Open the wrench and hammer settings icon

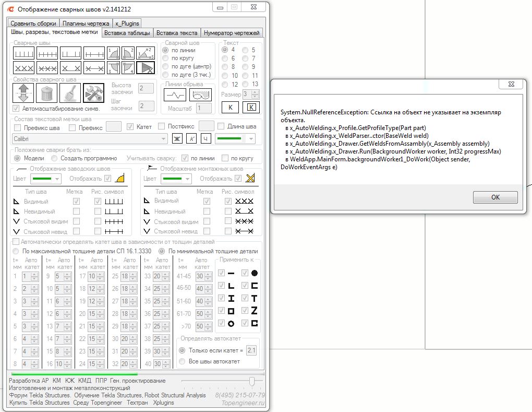[94, 93]
